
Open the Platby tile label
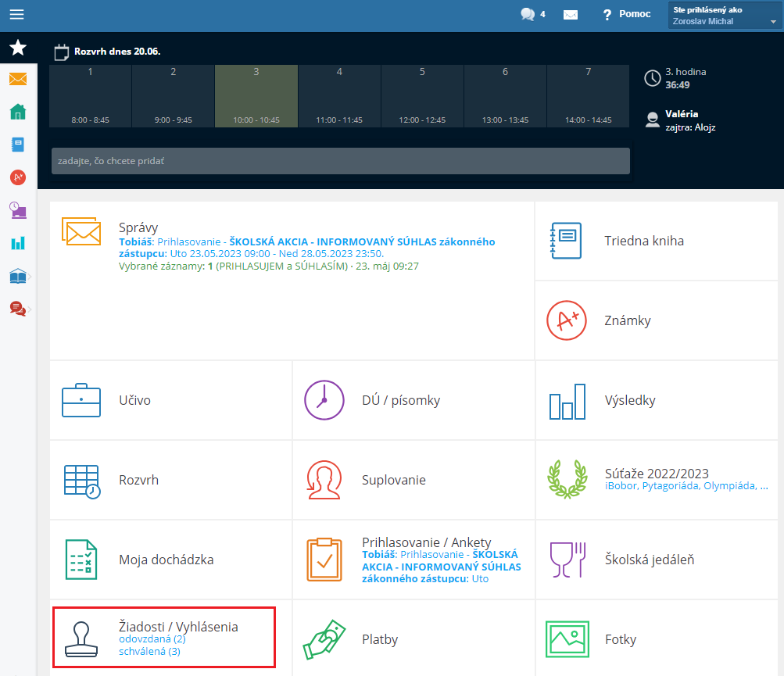point(380,639)
